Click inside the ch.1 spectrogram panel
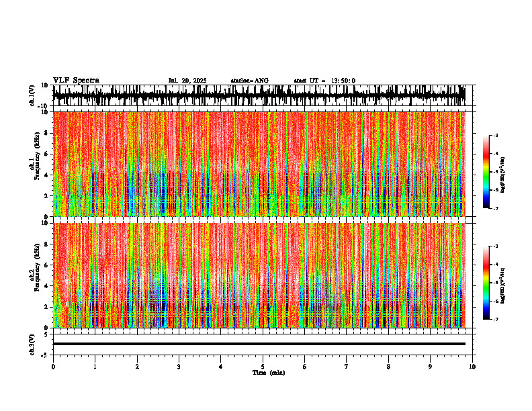 (259, 164)
